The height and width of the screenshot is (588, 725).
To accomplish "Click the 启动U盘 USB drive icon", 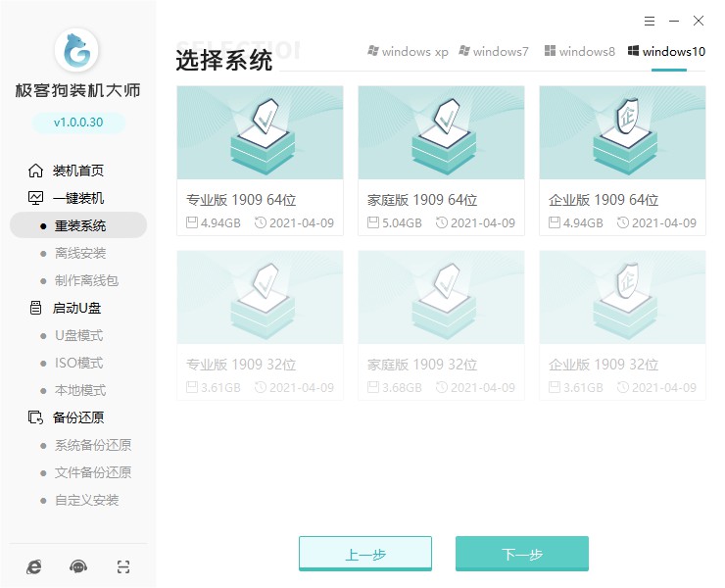I will tap(35, 308).
